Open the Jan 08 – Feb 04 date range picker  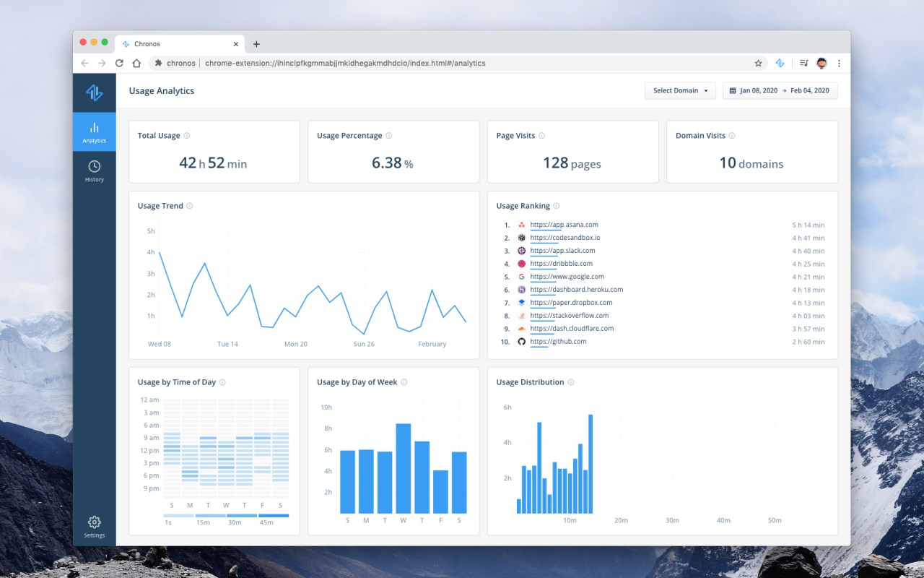tap(780, 90)
